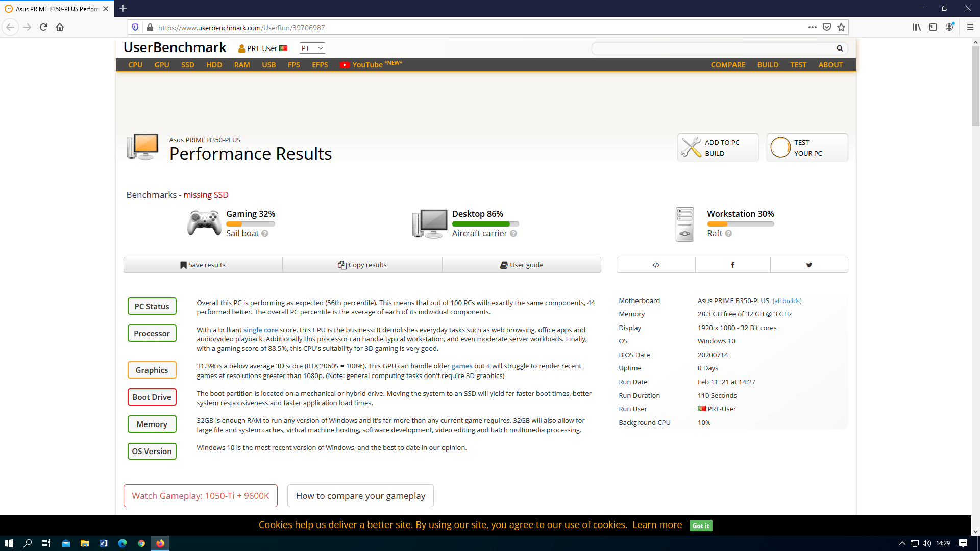Viewport: 980px width, 551px height.
Task: Click the Twitter share icon
Action: click(809, 265)
